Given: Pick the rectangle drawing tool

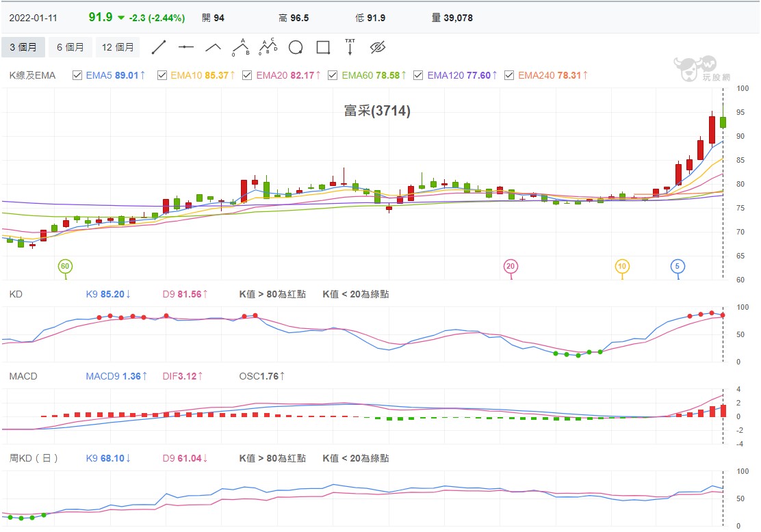Looking at the screenshot, I should 323,48.
